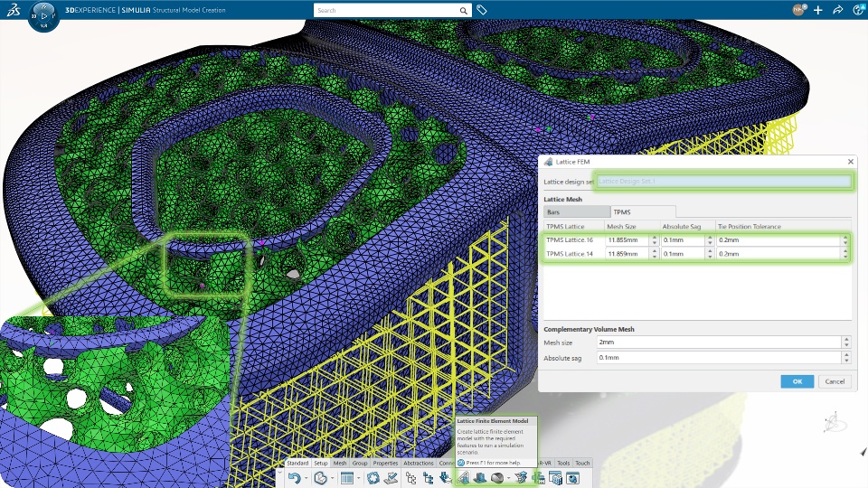
Task: Open the undo history dropdown arrow
Action: (307, 478)
